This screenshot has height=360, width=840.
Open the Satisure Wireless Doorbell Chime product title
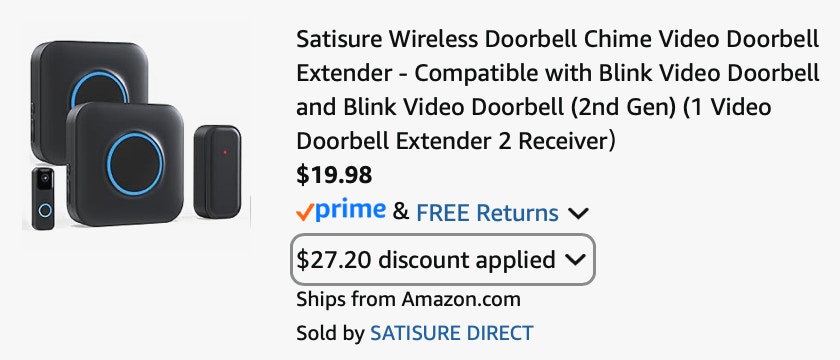(x=558, y=91)
